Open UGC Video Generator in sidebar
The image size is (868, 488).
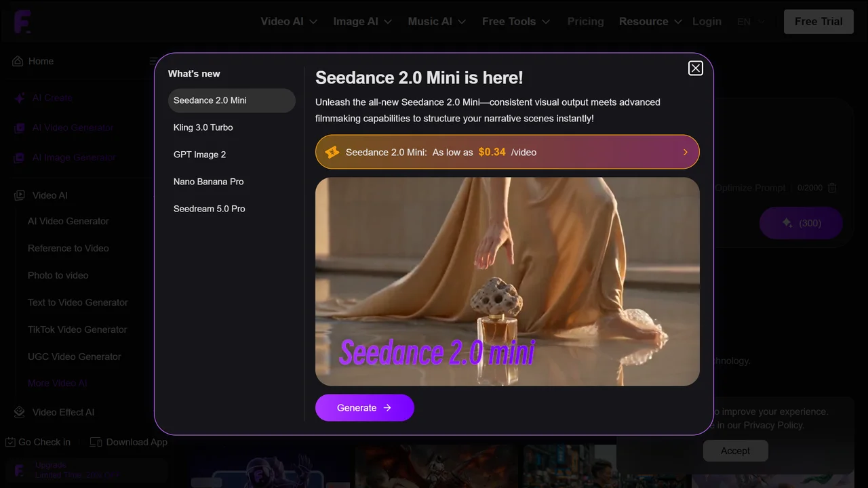pos(75,357)
